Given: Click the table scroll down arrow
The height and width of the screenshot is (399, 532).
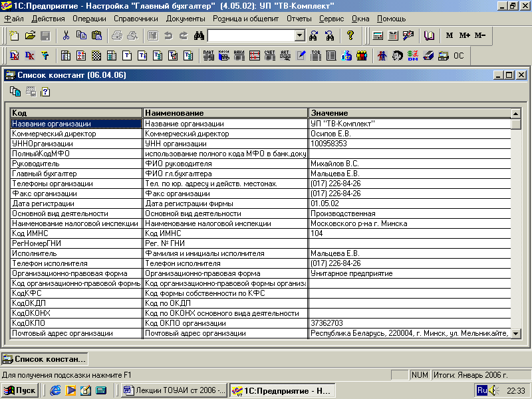Looking at the screenshot, I should [516, 334].
